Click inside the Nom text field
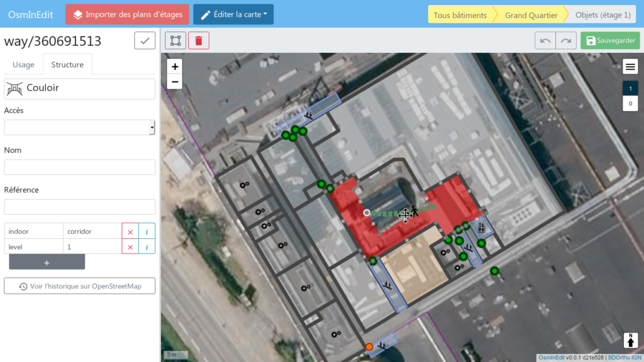The height and width of the screenshot is (362, 644). pyautogui.click(x=79, y=167)
